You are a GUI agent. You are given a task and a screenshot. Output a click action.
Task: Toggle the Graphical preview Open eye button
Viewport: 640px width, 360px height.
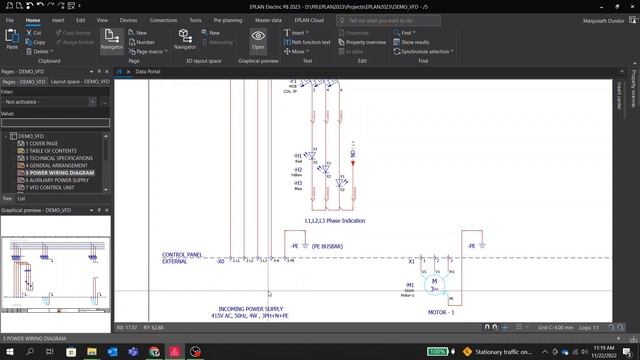tap(258, 40)
